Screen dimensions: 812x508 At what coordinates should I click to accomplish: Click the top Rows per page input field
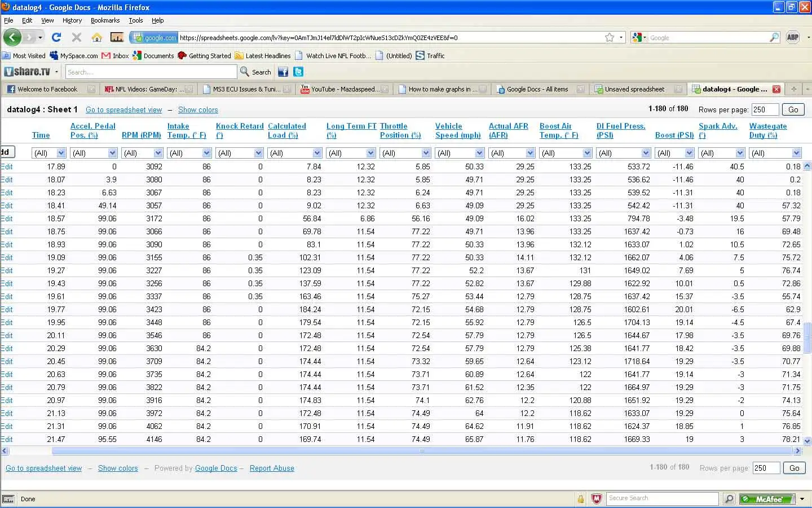pos(765,110)
